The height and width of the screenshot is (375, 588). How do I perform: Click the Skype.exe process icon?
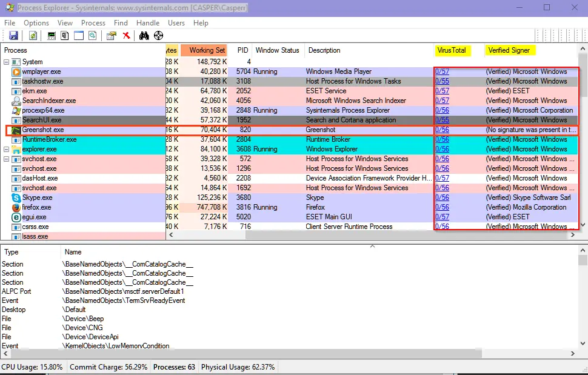pyautogui.click(x=16, y=197)
